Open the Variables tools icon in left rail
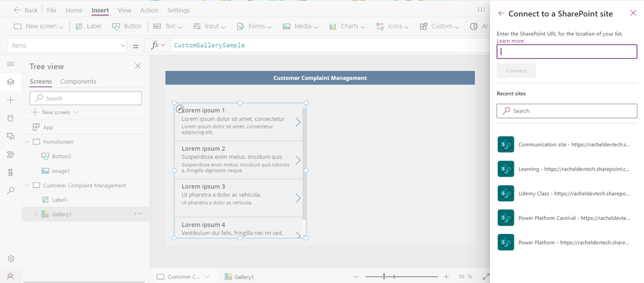 (x=11, y=173)
